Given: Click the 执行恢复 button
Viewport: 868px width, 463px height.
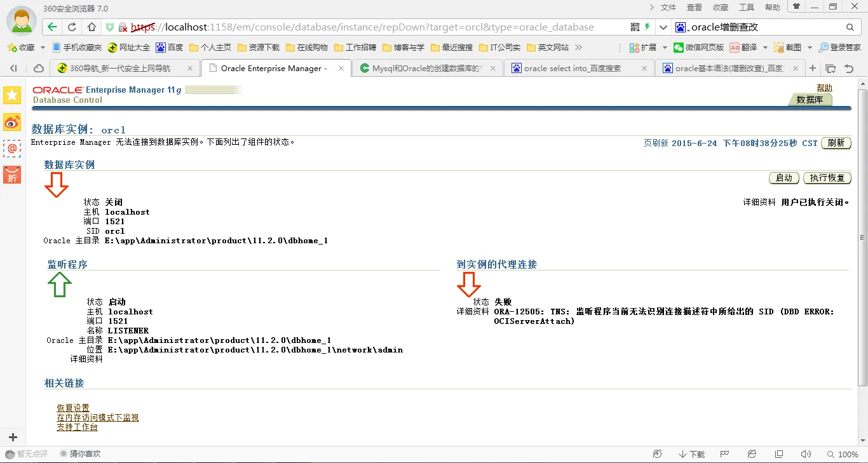Looking at the screenshot, I should coord(827,178).
